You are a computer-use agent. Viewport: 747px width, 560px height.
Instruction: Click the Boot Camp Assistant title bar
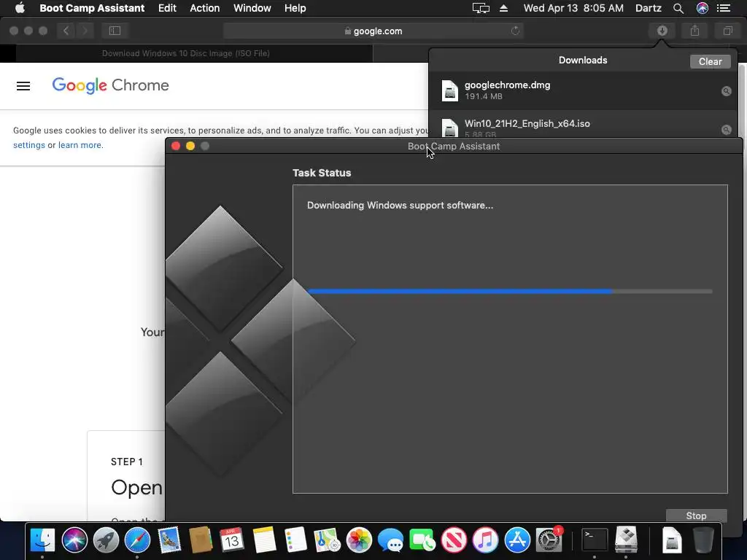point(454,146)
